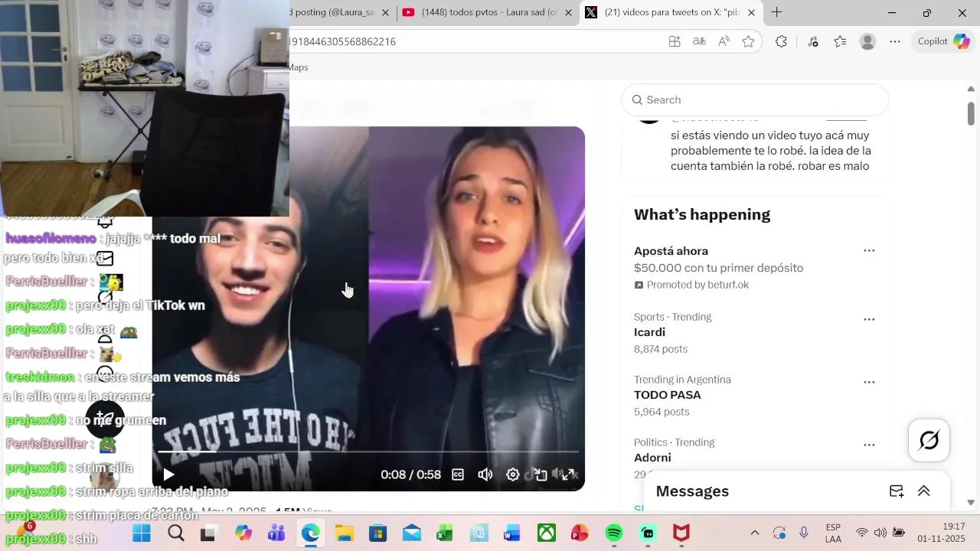Add this page to favorites star
980x551 pixels.
click(x=748, y=41)
